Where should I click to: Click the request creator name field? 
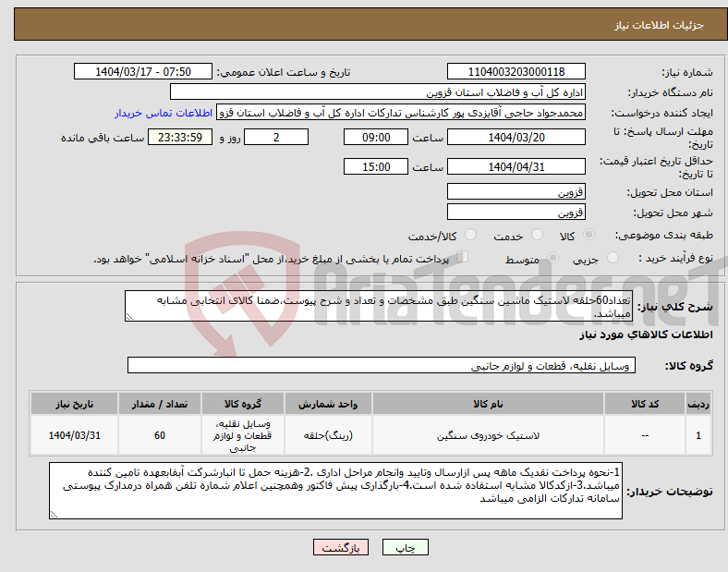click(401, 113)
